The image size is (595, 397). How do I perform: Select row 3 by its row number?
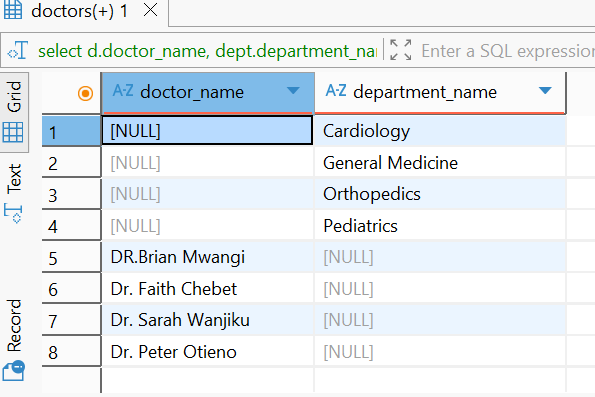pyautogui.click(x=71, y=194)
